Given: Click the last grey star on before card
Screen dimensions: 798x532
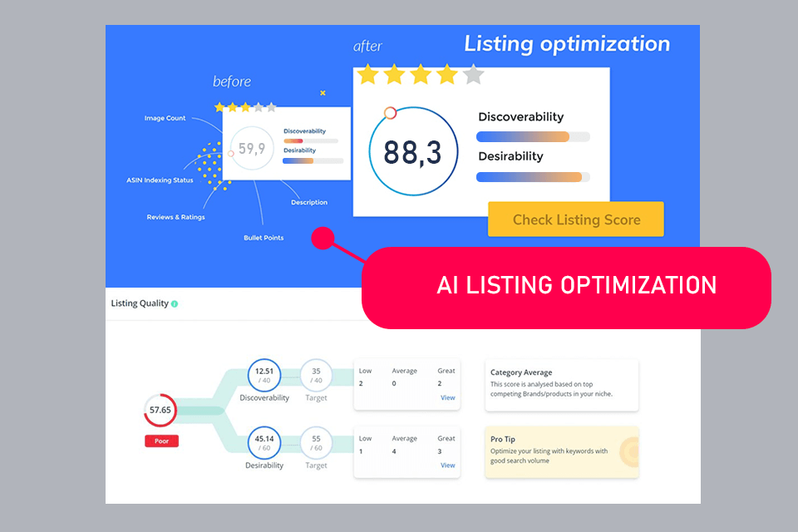Looking at the screenshot, I should tap(272, 107).
